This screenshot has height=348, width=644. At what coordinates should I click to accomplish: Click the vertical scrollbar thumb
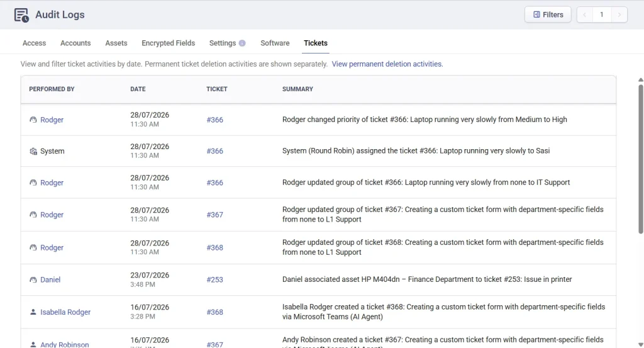(641, 159)
